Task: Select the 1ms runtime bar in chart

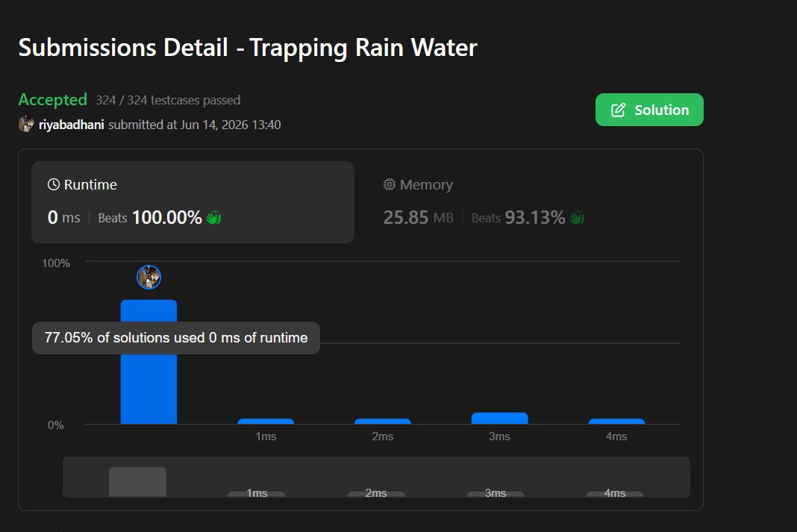Action: click(x=266, y=422)
